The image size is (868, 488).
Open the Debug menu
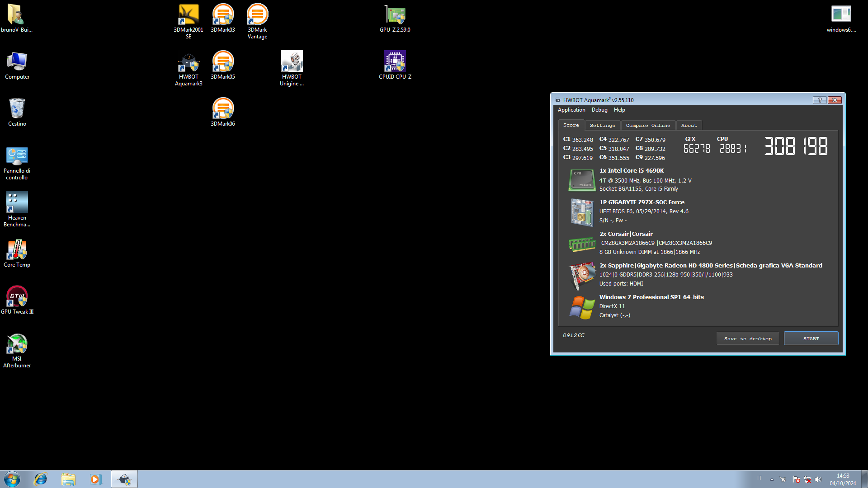click(x=599, y=110)
